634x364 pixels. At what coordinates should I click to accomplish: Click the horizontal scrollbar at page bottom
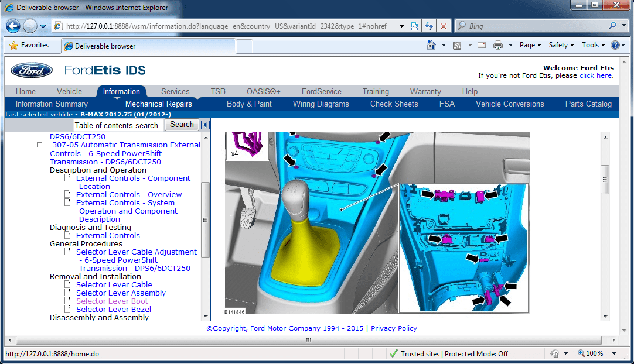tap(309, 340)
